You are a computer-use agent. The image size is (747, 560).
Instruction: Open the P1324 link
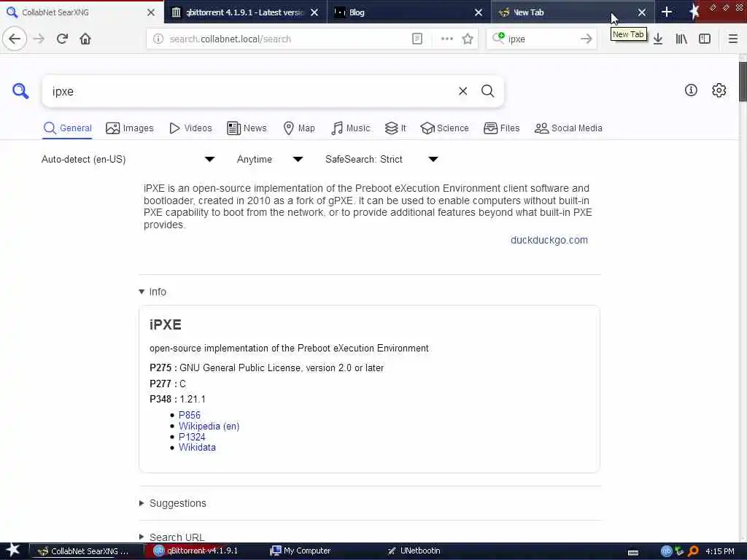coord(192,437)
